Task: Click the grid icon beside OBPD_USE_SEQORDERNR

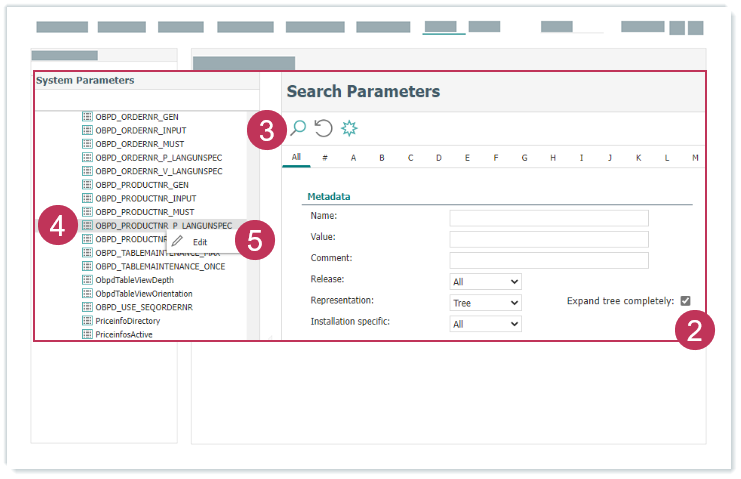Action: [x=87, y=307]
